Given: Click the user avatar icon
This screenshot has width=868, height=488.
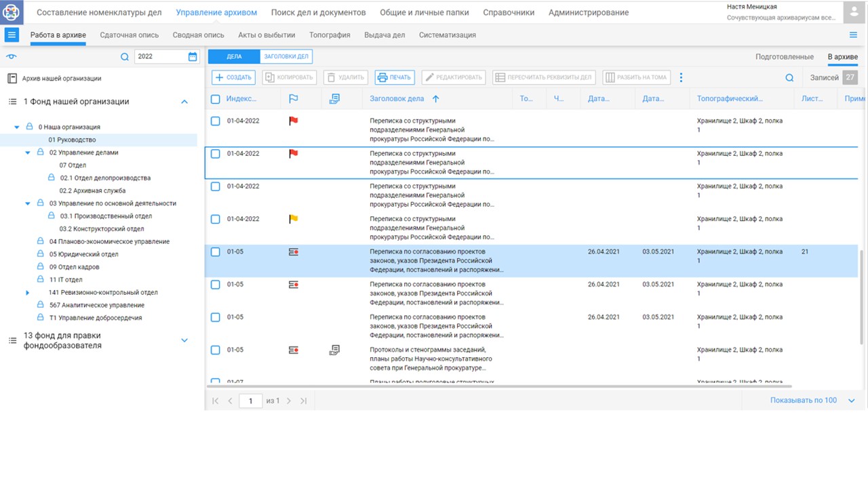Looking at the screenshot, I should [853, 12].
